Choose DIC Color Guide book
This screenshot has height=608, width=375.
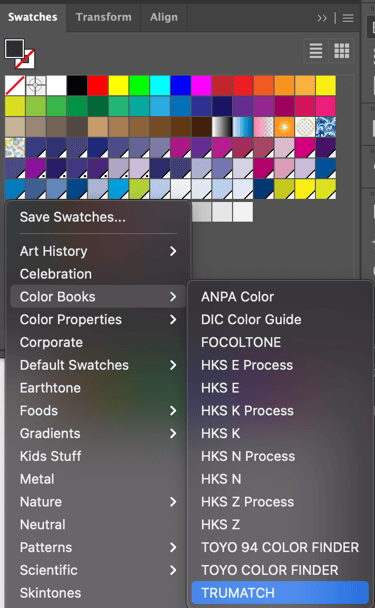point(280,320)
